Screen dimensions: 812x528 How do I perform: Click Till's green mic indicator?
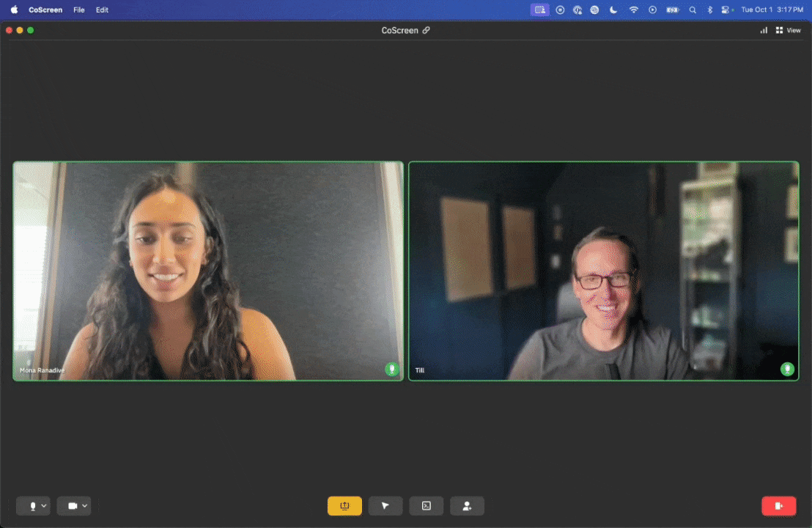coord(787,369)
